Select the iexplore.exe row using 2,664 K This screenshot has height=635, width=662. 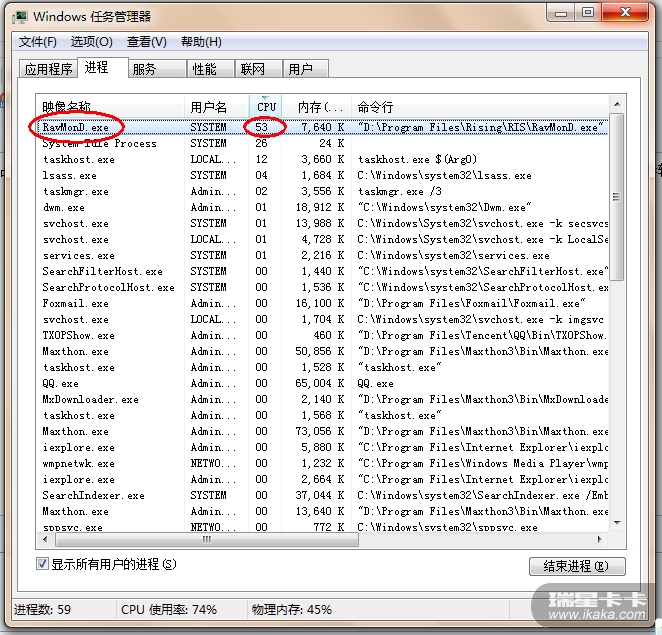[323, 479]
